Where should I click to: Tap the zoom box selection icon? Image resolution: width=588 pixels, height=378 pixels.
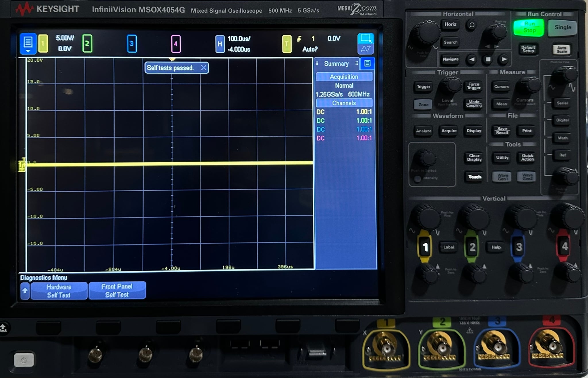coord(365,39)
